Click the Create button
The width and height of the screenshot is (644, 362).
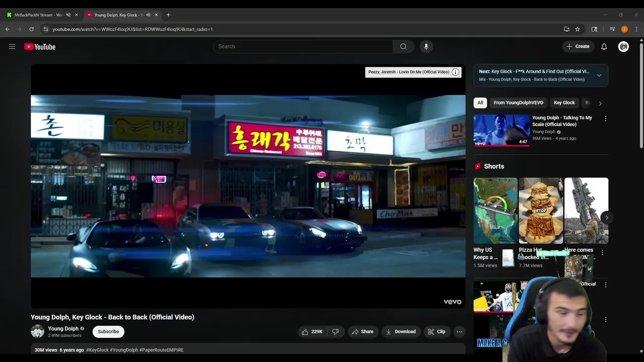[x=578, y=46]
